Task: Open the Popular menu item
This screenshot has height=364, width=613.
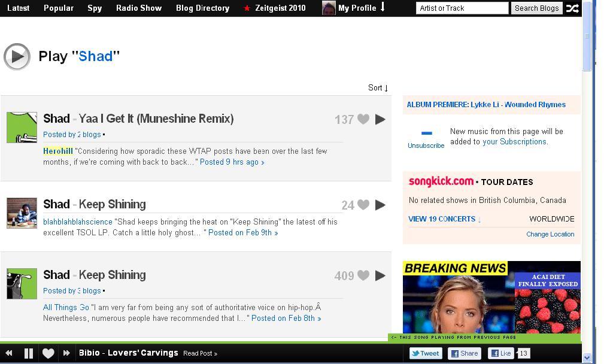Action: pyautogui.click(x=59, y=8)
